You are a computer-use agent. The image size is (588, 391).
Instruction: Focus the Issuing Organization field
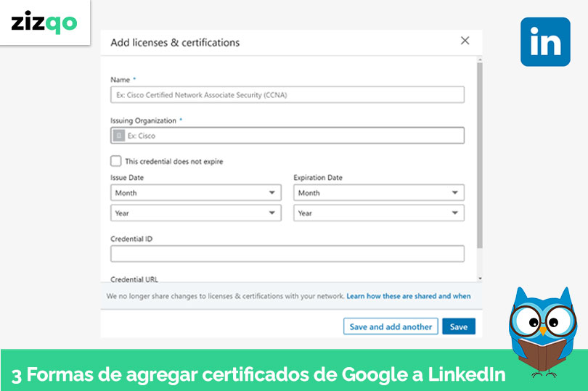tap(287, 136)
